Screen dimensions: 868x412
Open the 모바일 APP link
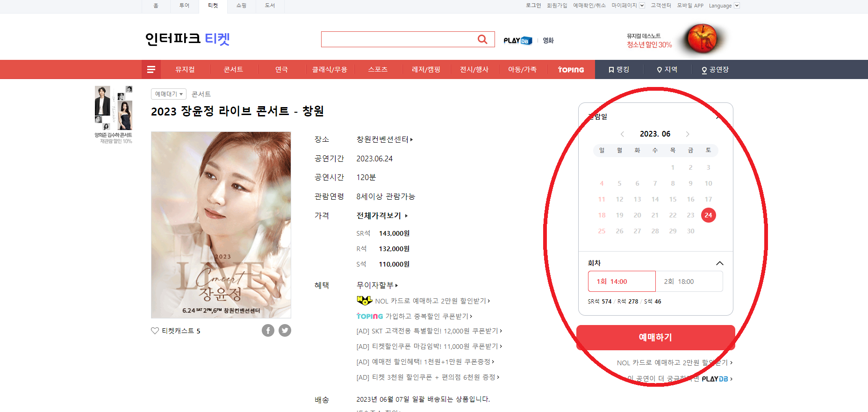690,6
